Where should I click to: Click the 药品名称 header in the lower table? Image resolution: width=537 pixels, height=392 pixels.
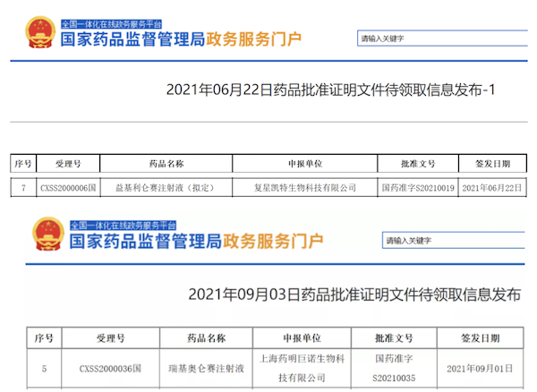point(206,338)
